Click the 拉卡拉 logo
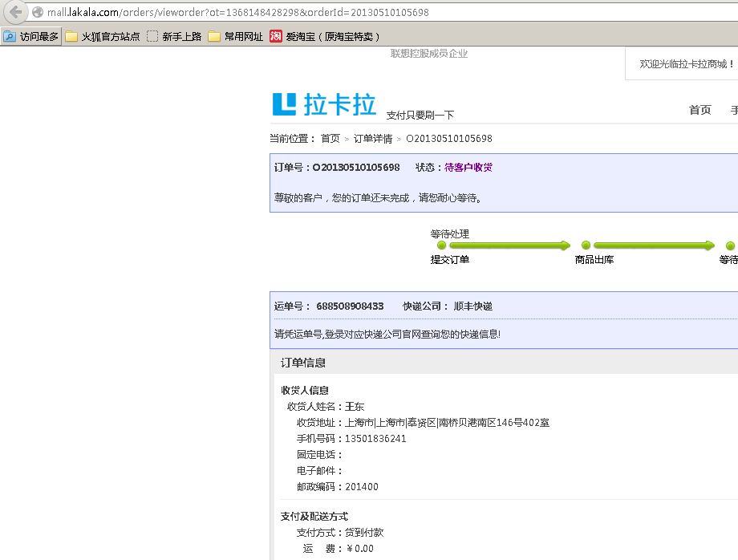This screenshot has width=738, height=560. (x=324, y=104)
